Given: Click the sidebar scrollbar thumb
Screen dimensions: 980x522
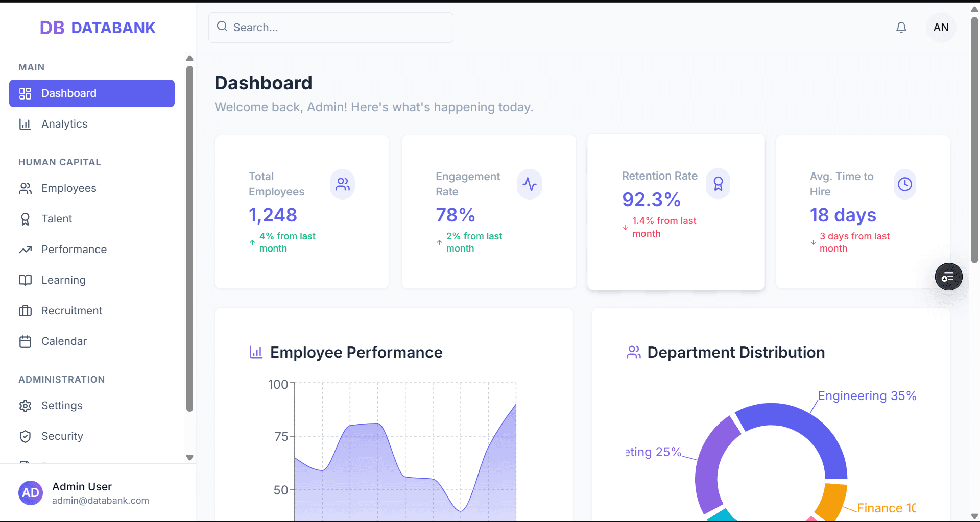Looking at the screenshot, I should click(189, 239).
